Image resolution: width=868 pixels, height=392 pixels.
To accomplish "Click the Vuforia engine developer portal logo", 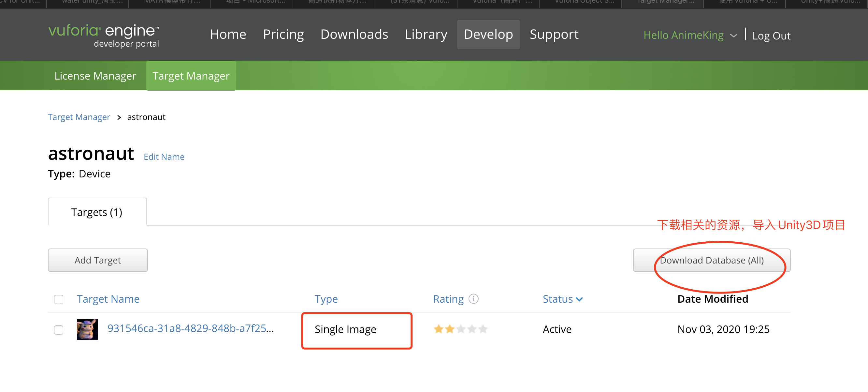I will pyautogui.click(x=104, y=36).
